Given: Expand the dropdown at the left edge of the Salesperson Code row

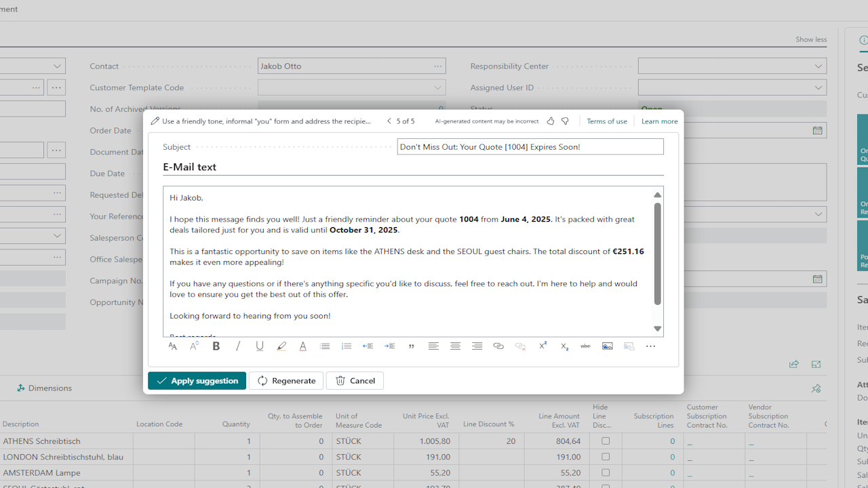Looking at the screenshot, I should click(x=57, y=236).
